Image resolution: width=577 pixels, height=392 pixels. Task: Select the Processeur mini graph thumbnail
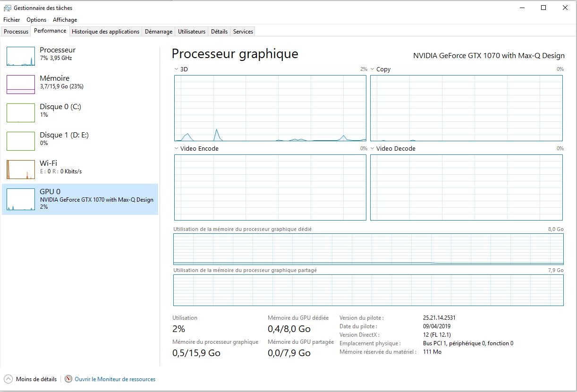coord(21,56)
